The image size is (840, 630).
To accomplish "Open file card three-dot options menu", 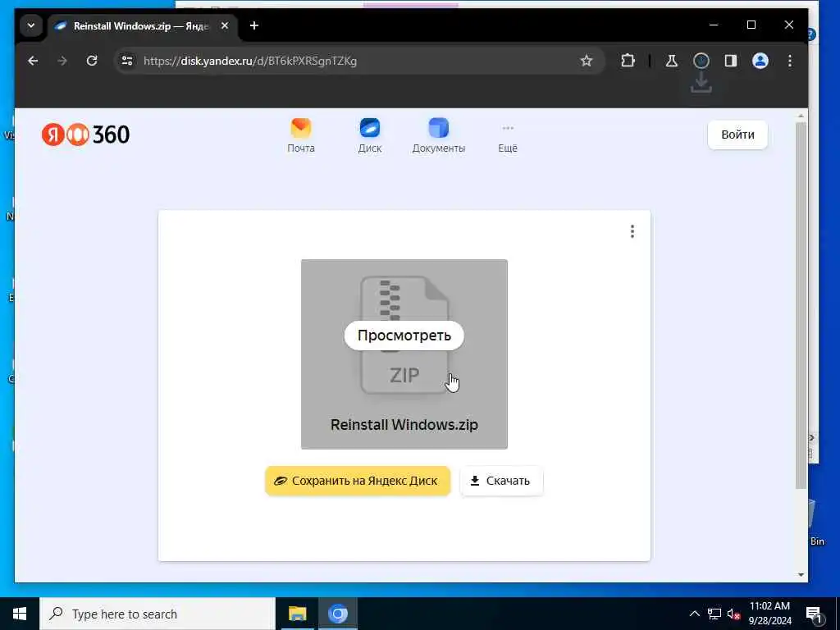I will (632, 231).
